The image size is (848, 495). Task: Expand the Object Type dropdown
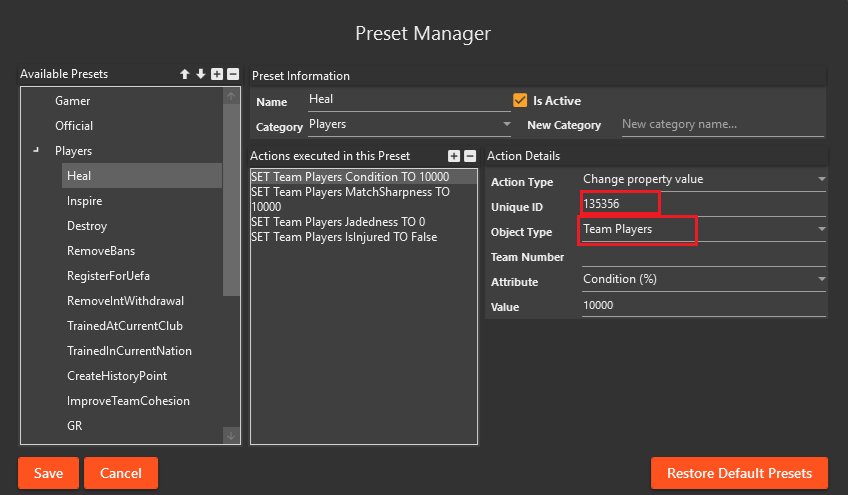click(821, 230)
